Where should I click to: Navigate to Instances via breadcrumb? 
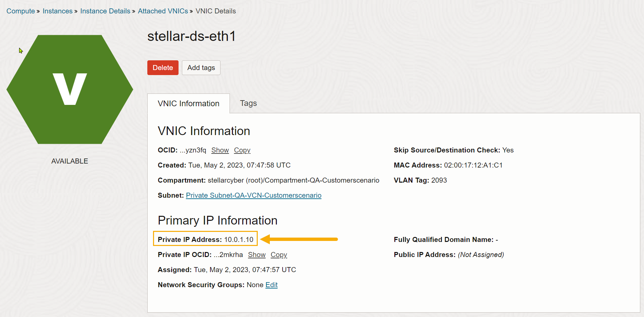57,11
